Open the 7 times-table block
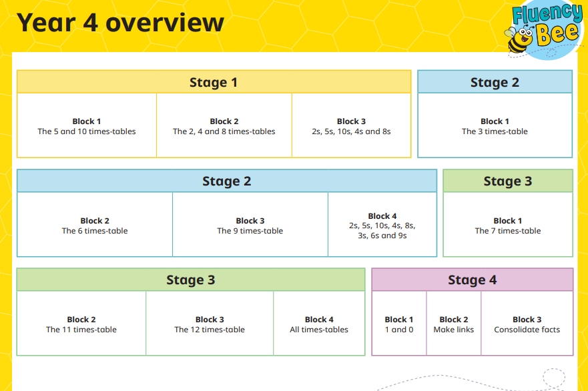 click(x=508, y=226)
